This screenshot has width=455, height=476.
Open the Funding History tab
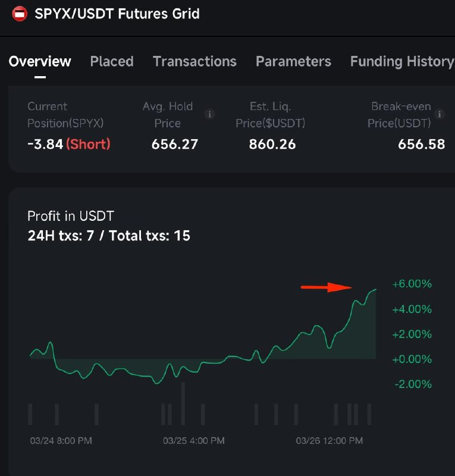(x=401, y=61)
